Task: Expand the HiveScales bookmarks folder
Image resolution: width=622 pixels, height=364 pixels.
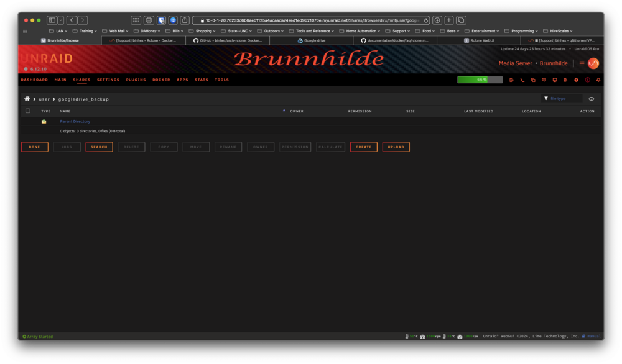Action: click(557, 31)
